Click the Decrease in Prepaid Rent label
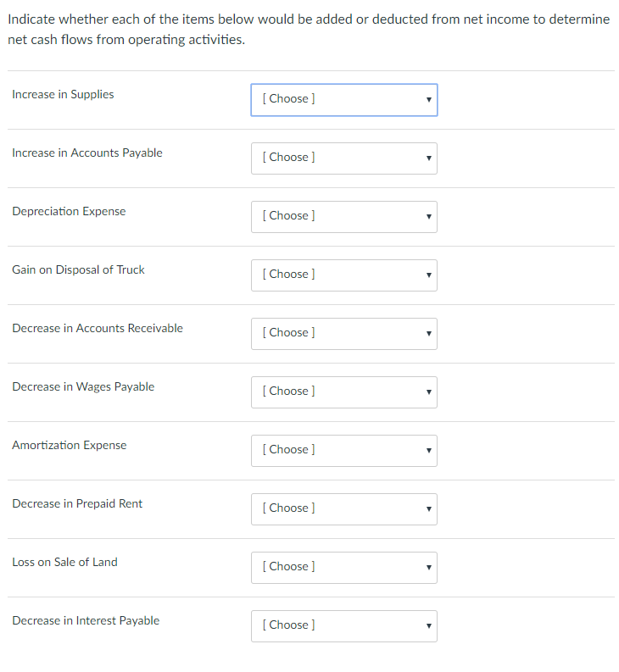This screenshot has width=619, height=672. (x=77, y=503)
